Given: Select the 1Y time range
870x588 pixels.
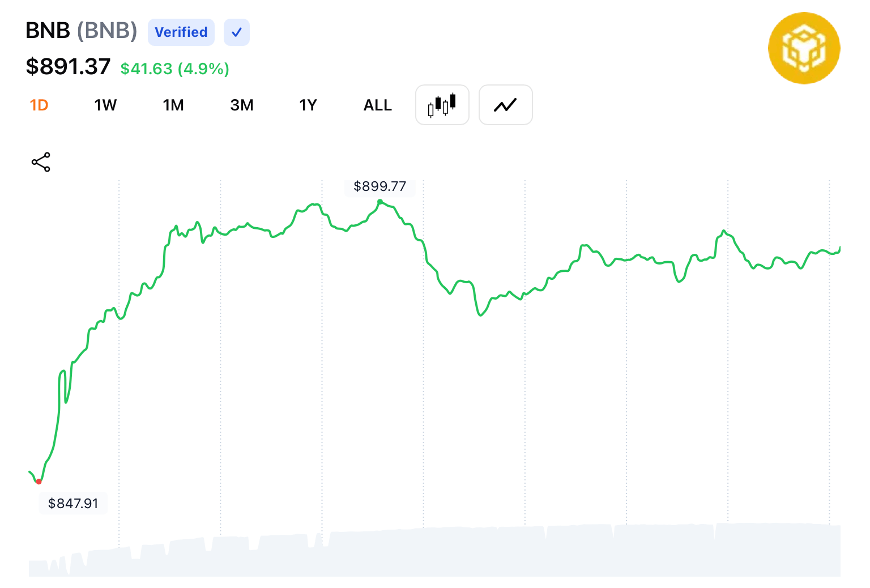Looking at the screenshot, I should 308,105.
